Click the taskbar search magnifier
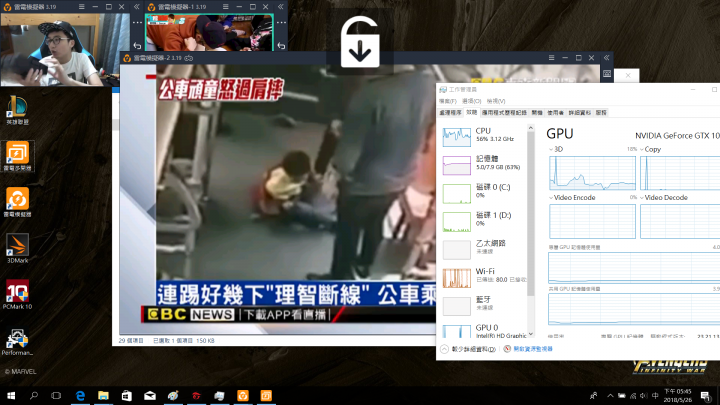The height and width of the screenshot is (405, 720). point(34,395)
